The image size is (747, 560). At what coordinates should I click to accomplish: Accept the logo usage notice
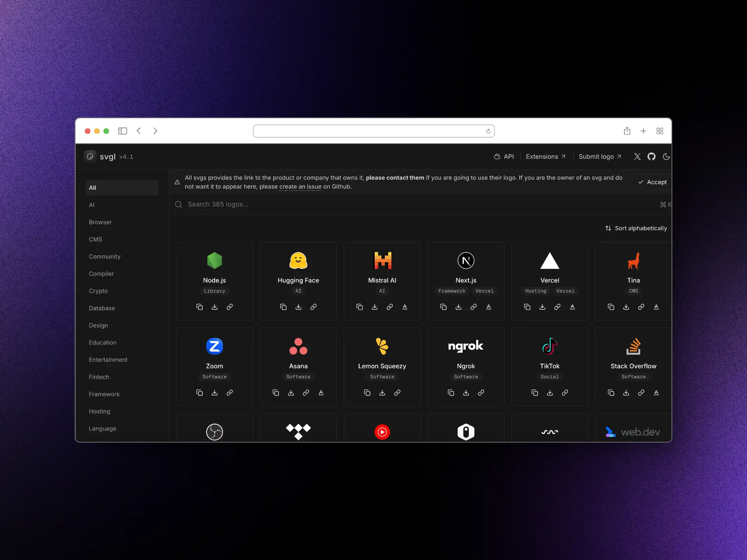(652, 182)
